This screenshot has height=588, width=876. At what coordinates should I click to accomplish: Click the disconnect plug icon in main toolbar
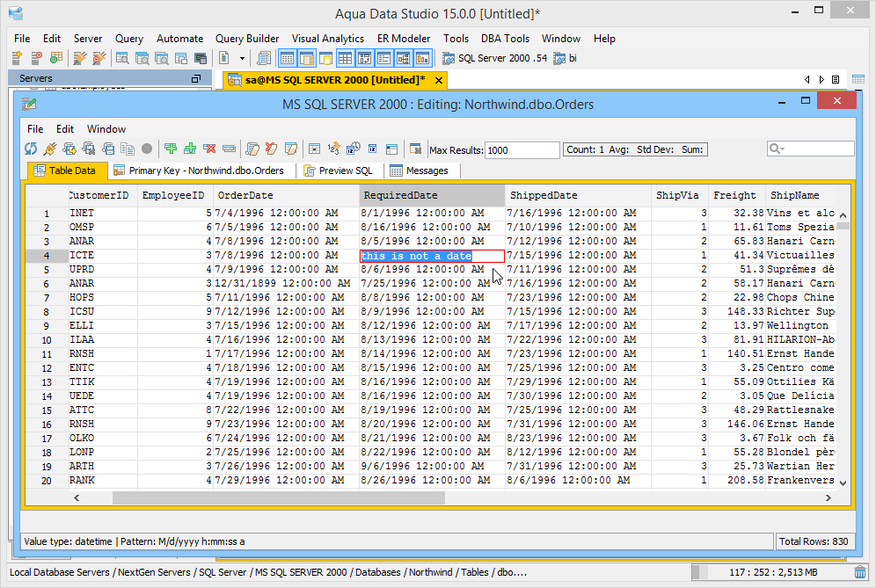point(99,57)
